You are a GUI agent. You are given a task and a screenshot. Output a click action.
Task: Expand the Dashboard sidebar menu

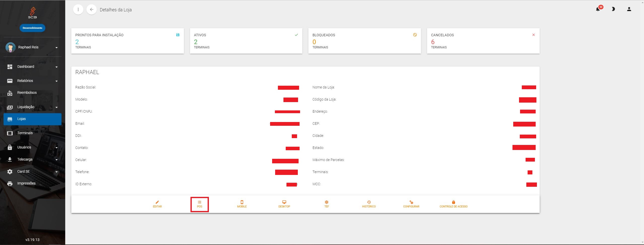tap(32, 67)
